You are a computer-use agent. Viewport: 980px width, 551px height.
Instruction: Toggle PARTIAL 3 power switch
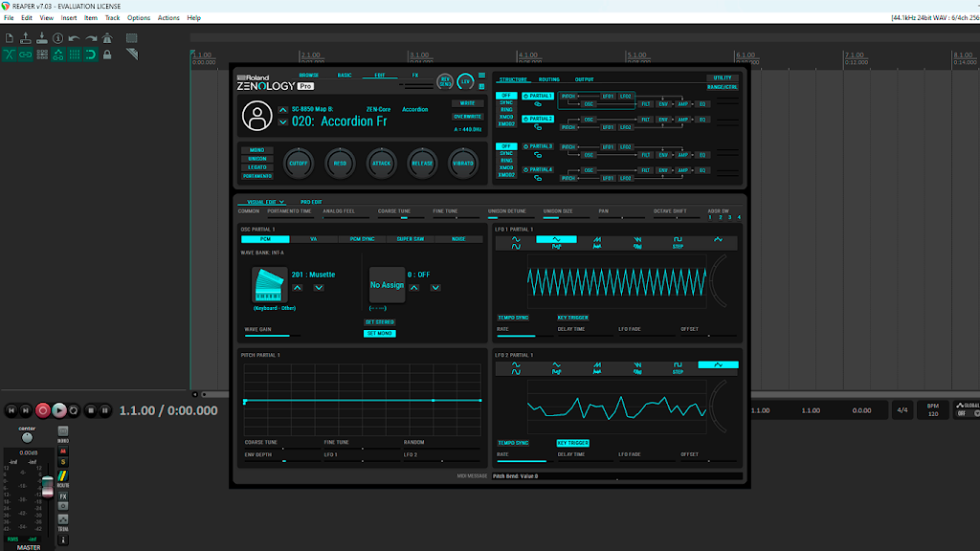[525, 146]
